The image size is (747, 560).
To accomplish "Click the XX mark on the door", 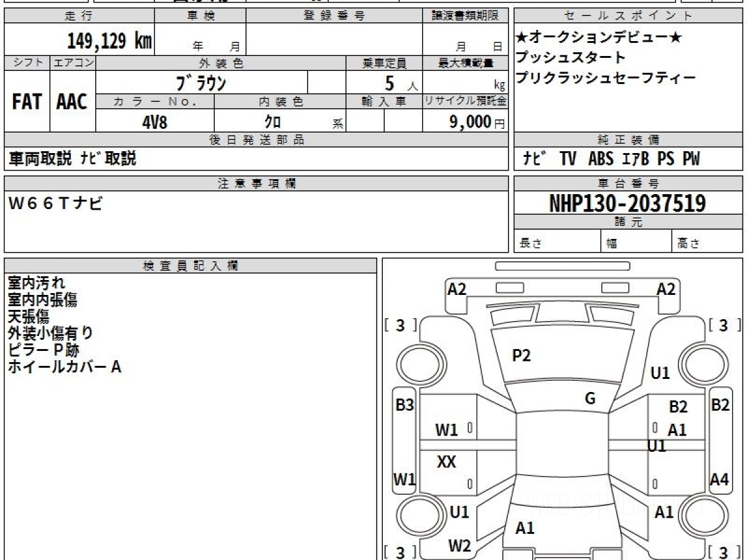I will (x=446, y=462).
